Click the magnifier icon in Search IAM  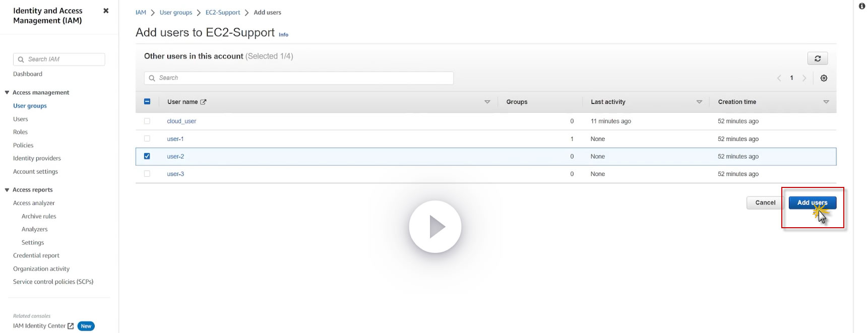click(x=21, y=59)
